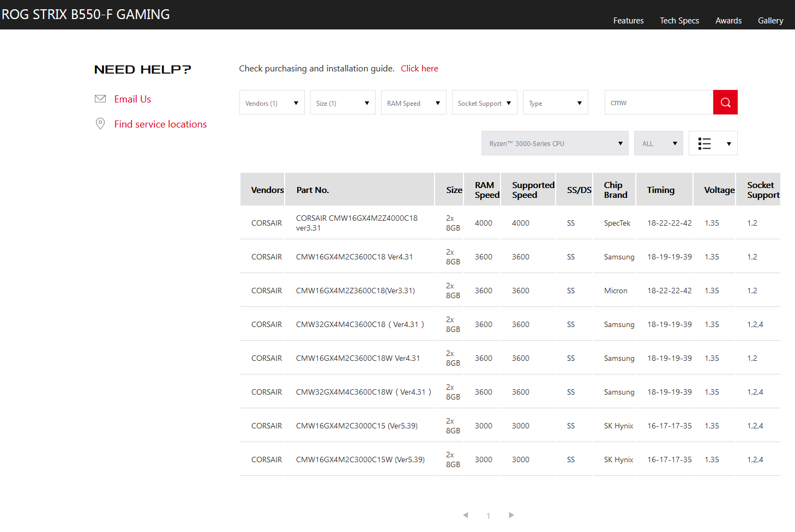
Task: Switch to the Tech Specs tab
Action: [x=679, y=21]
